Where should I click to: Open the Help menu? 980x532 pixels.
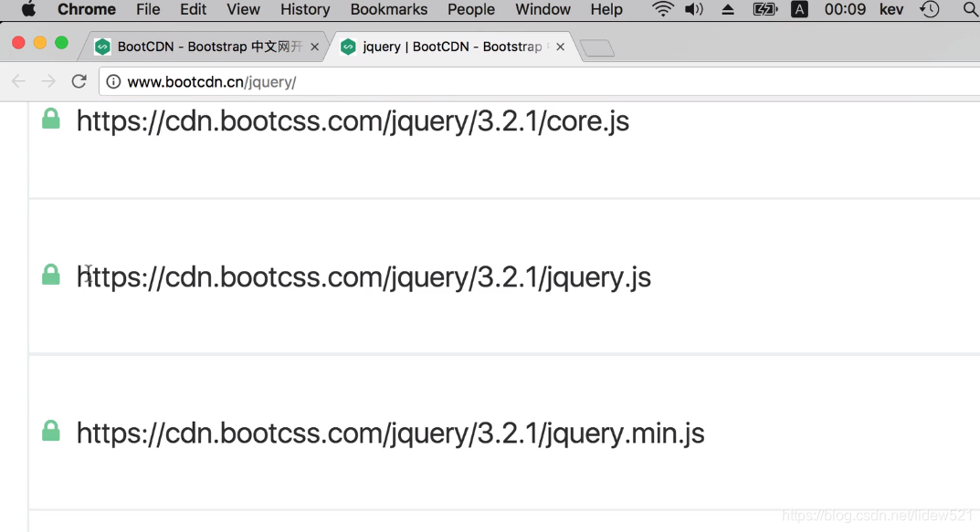click(606, 9)
